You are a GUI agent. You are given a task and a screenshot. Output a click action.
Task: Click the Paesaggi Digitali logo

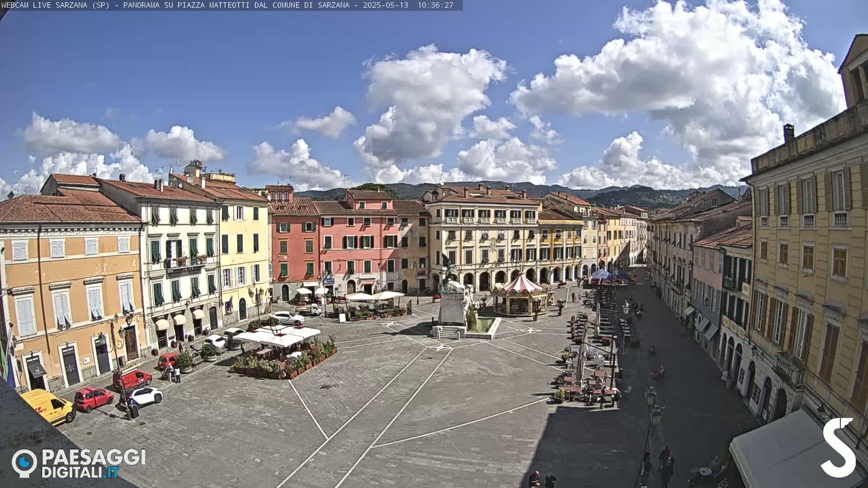79,463
